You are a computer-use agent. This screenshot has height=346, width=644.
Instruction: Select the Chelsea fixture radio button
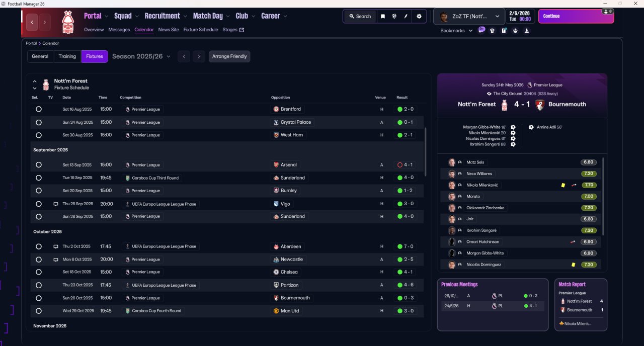[39, 272]
